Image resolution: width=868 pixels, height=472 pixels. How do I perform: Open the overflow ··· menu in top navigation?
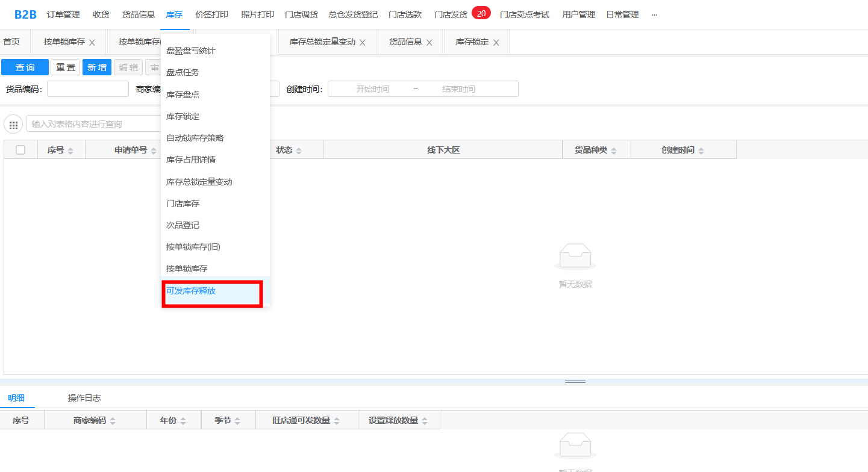(655, 14)
